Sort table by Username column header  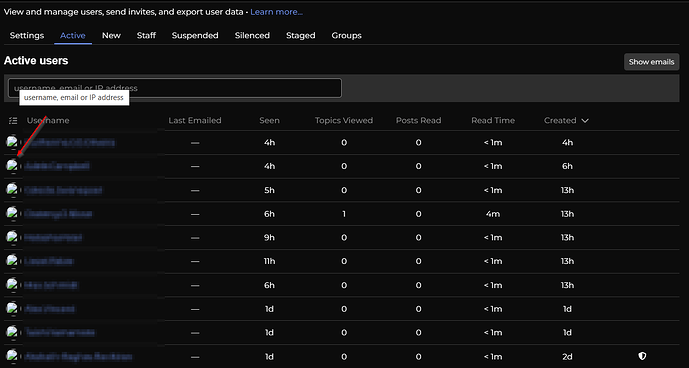[48, 120]
